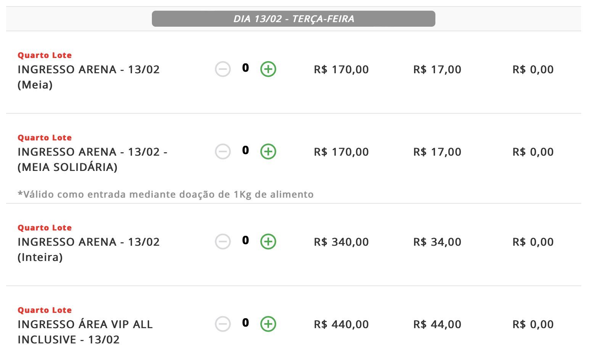The height and width of the screenshot is (364, 593).
Task: Click the R$ 440,00 VIP ticket price
Action: click(x=341, y=324)
